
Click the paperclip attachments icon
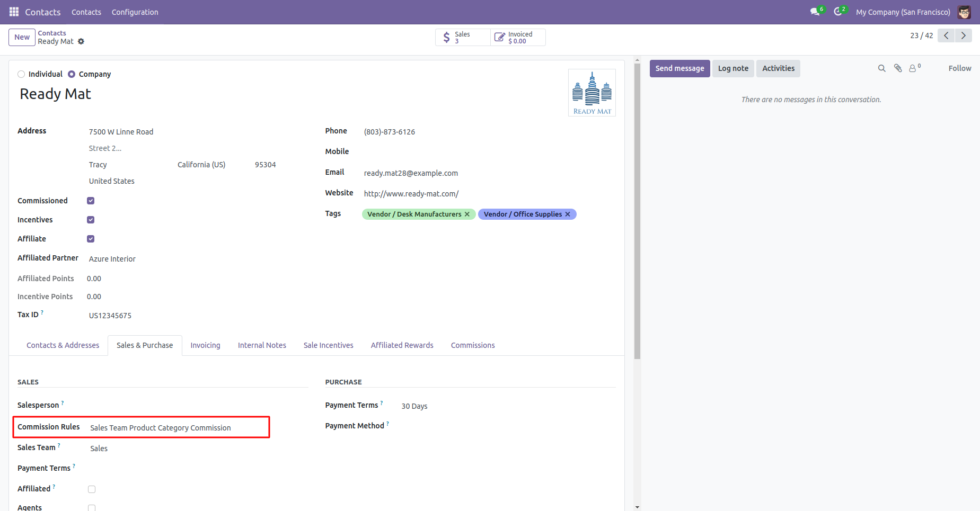click(x=898, y=68)
